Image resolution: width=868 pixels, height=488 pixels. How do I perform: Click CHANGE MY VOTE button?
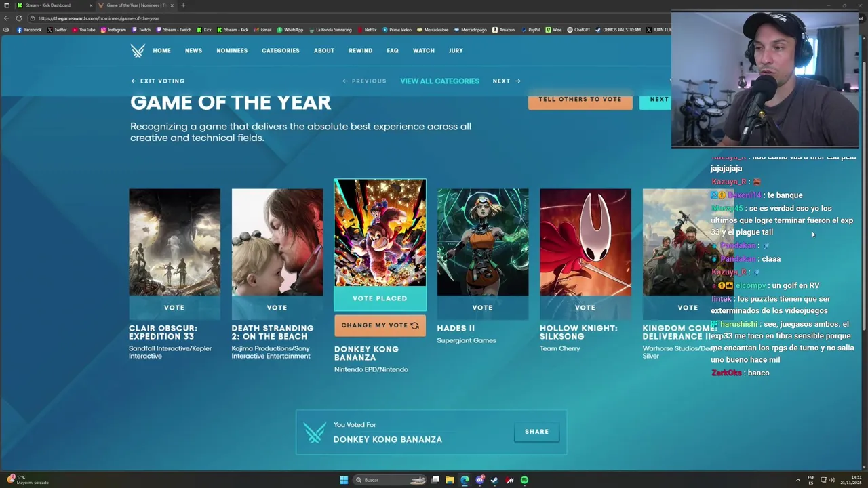click(x=380, y=325)
